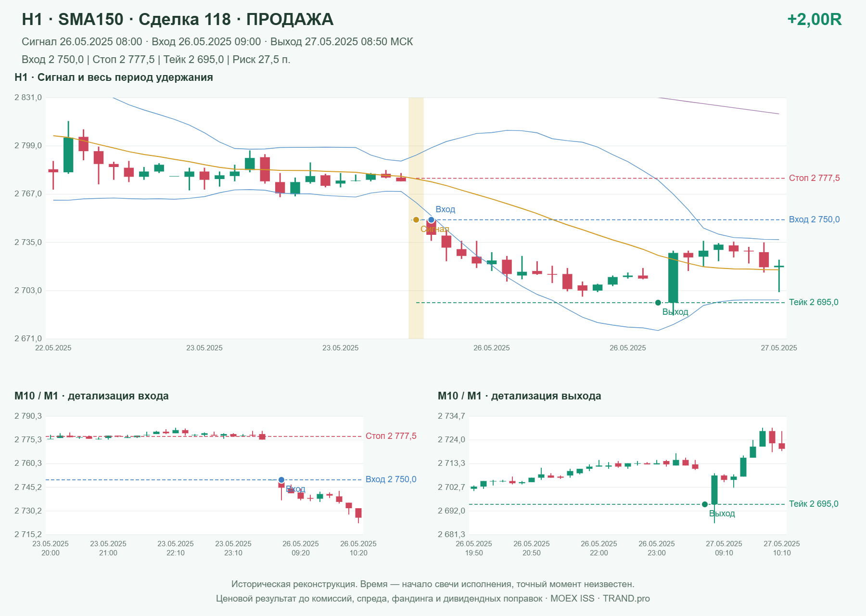The image size is (866, 616).
Task: Click the 'MOEX ISS · TRAND.pro' footer text
Action: (600, 599)
